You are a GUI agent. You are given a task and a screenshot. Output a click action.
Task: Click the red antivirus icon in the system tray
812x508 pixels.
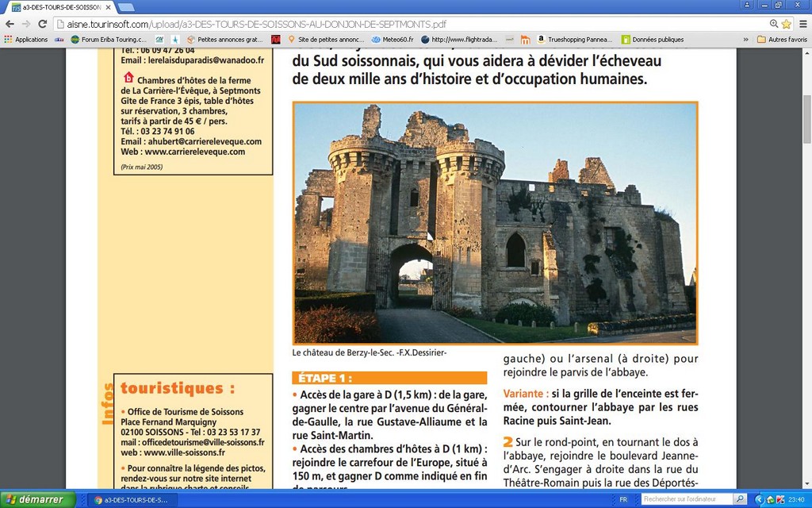781,500
